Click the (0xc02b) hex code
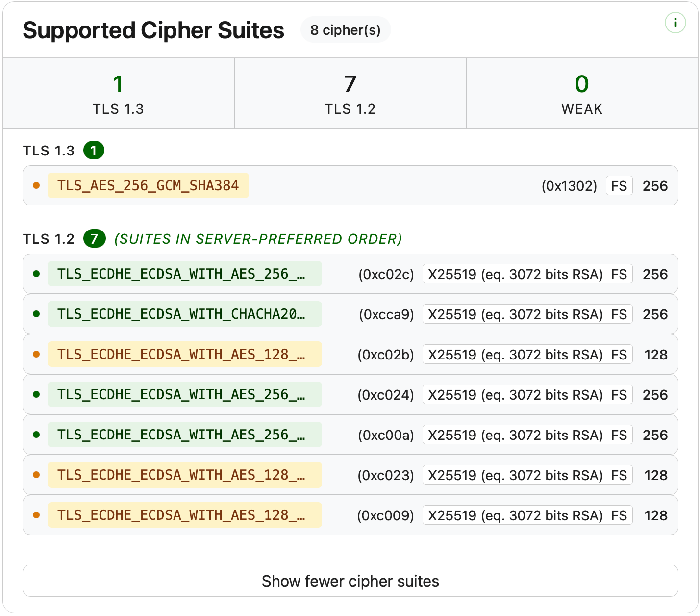Viewport: 700px width, 616px height. click(x=386, y=355)
